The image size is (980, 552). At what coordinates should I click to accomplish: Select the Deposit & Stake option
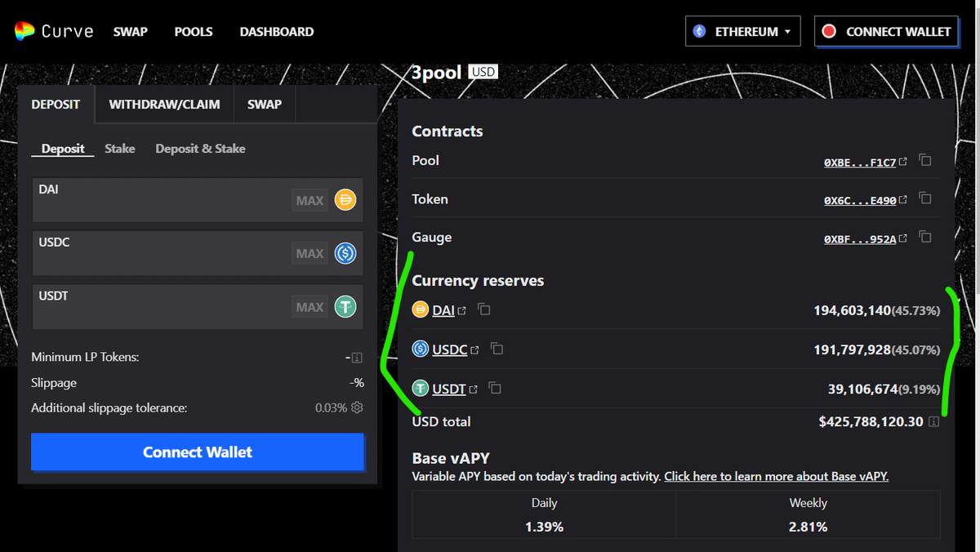tap(200, 149)
